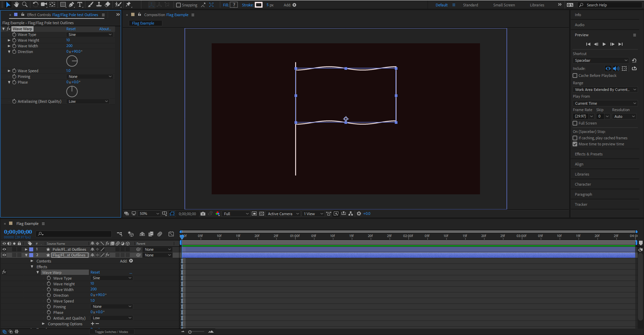Open composition mini-flowchart in timeline

click(119, 234)
